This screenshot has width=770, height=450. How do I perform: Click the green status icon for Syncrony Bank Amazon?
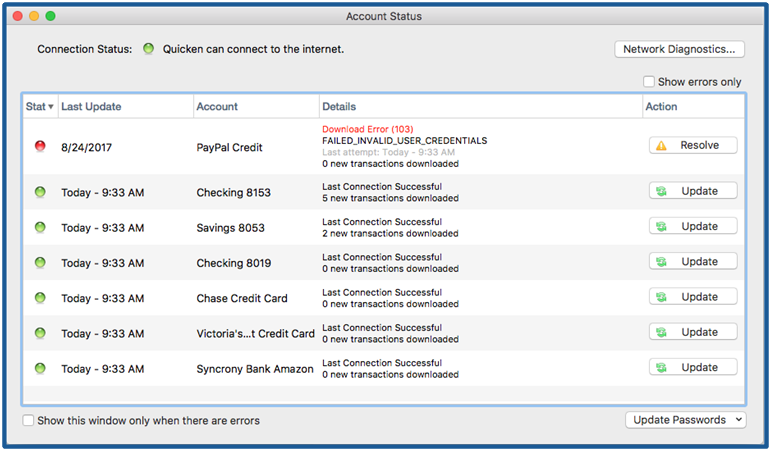click(x=40, y=368)
